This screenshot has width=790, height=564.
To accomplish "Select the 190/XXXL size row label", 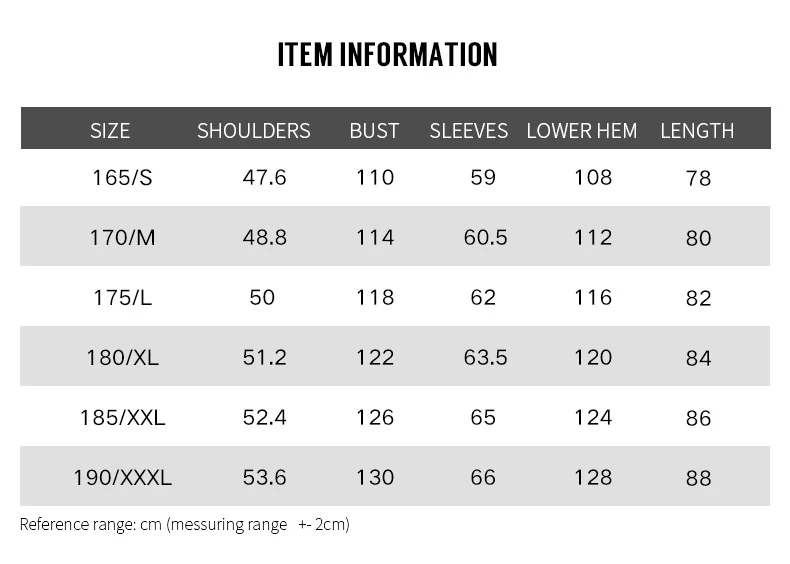I will (x=122, y=477).
